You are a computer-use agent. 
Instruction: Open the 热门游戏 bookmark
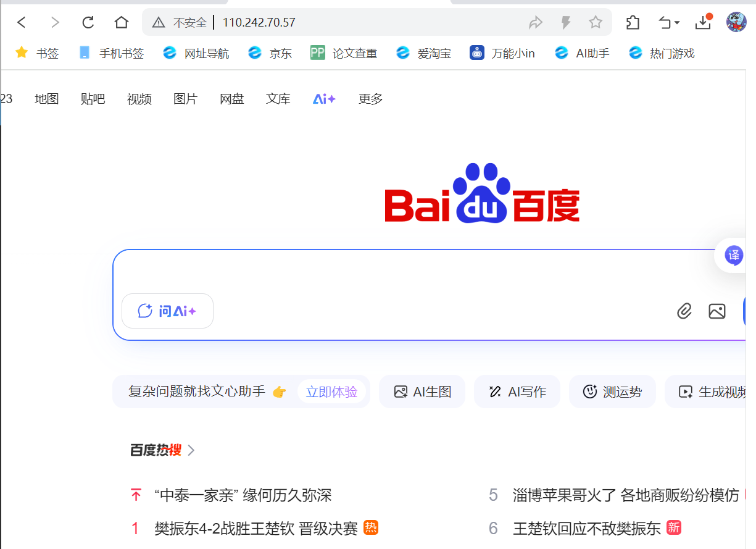661,53
